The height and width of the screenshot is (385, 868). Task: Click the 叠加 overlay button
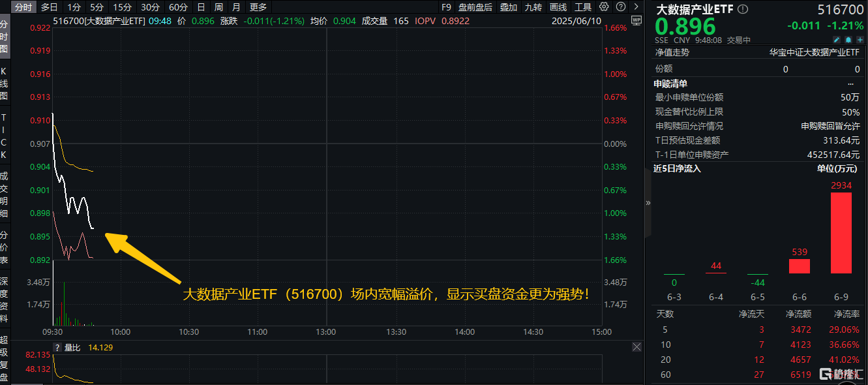(x=509, y=7)
